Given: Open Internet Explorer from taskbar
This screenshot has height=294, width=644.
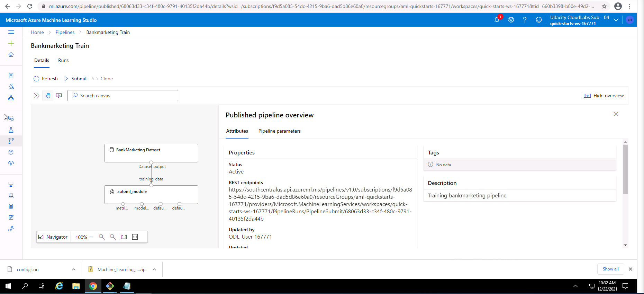Looking at the screenshot, I should 59,286.
